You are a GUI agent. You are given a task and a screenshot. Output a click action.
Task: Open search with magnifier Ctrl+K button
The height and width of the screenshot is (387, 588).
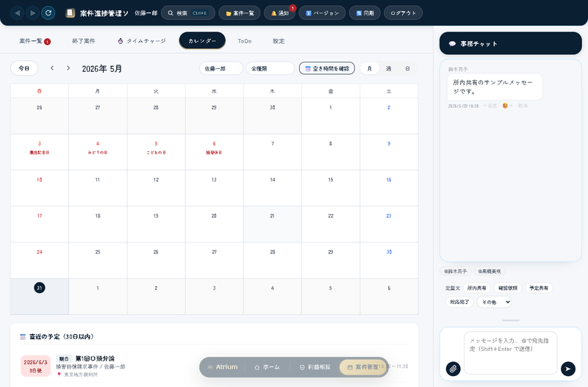(188, 13)
